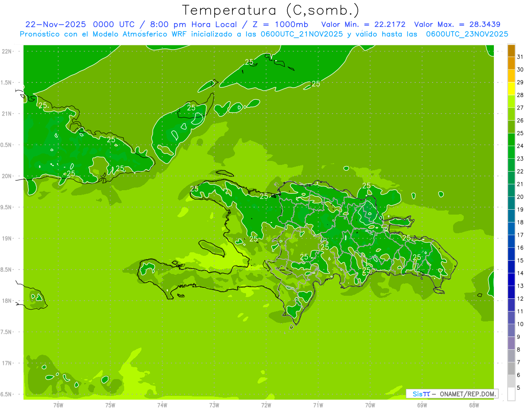Click the "20N" latitude label
The height and width of the screenshot is (411, 532).
pyautogui.click(x=8, y=176)
